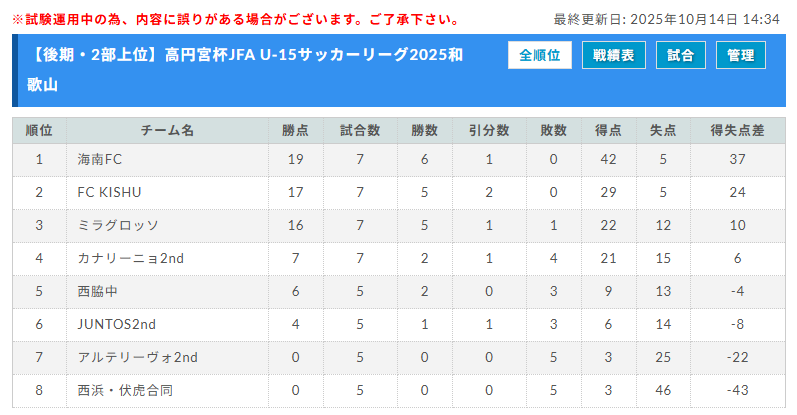Select team 海南FC in the standings
Screen dimensions: 797x415
[100, 159]
